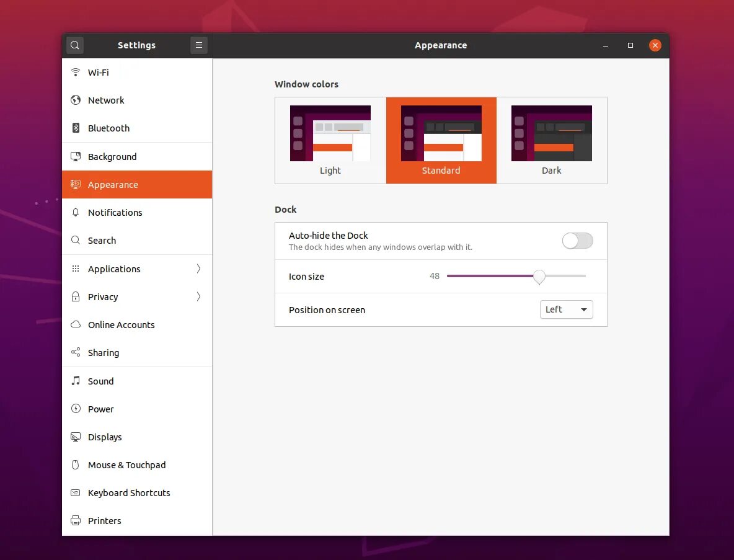Click the Power icon
The width and height of the screenshot is (734, 560).
pyautogui.click(x=76, y=409)
